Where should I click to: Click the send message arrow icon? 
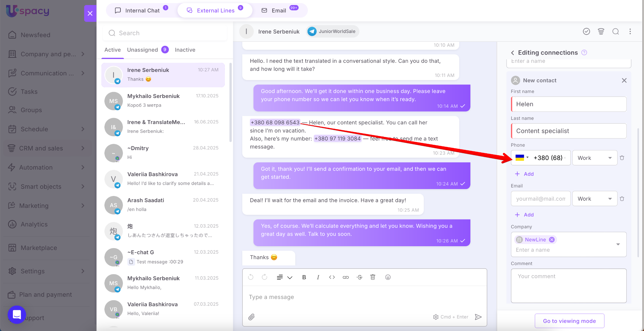pos(478,317)
